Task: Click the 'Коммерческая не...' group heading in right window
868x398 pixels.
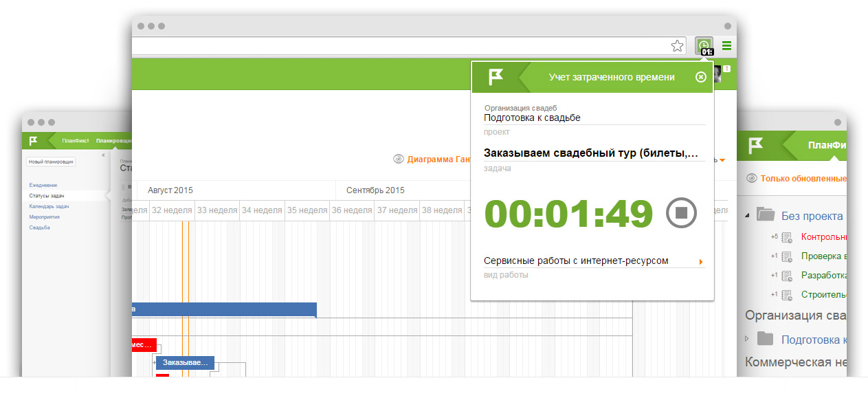Action: coord(796,362)
